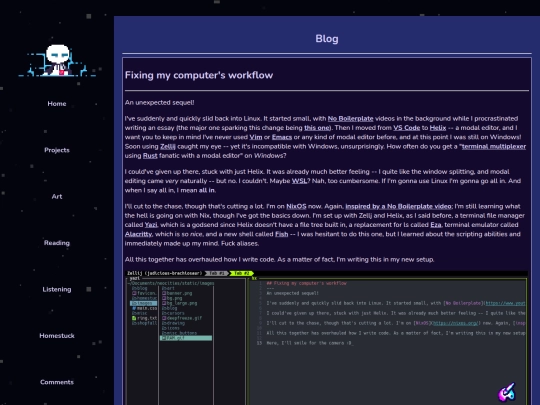
Task: Open the Homestuck page
Action: (57, 336)
